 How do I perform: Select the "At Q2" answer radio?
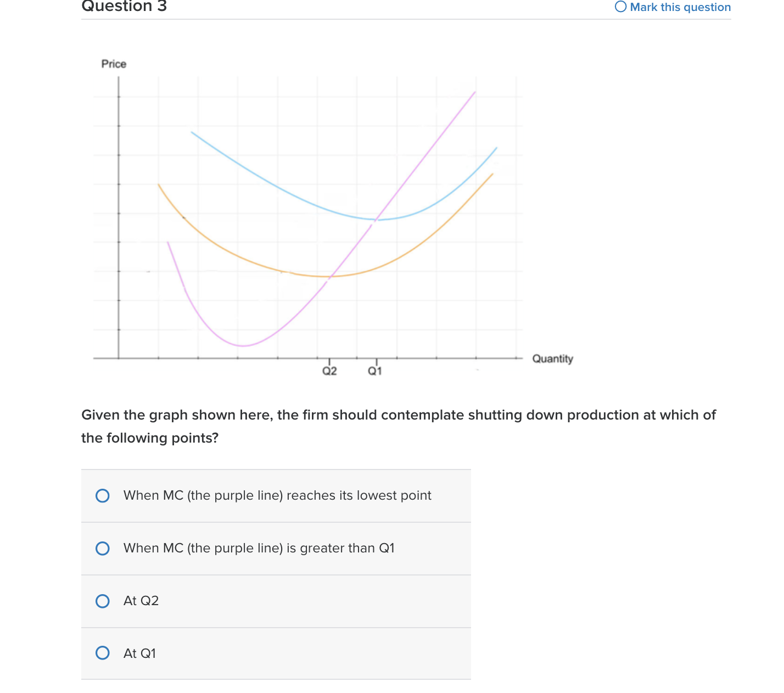pos(102,601)
